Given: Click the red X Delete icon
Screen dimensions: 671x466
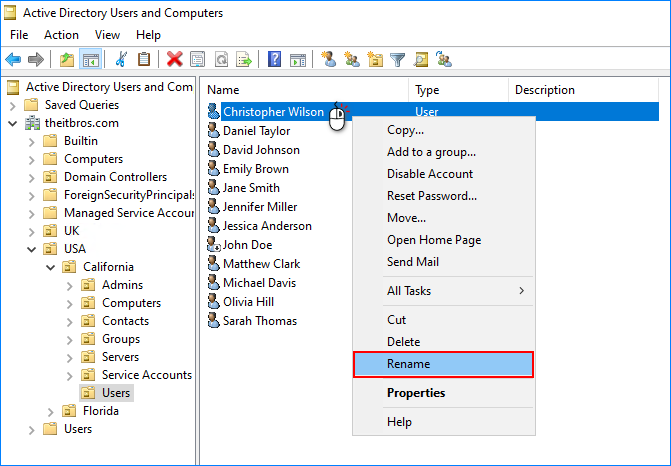Looking at the screenshot, I should [x=175, y=59].
